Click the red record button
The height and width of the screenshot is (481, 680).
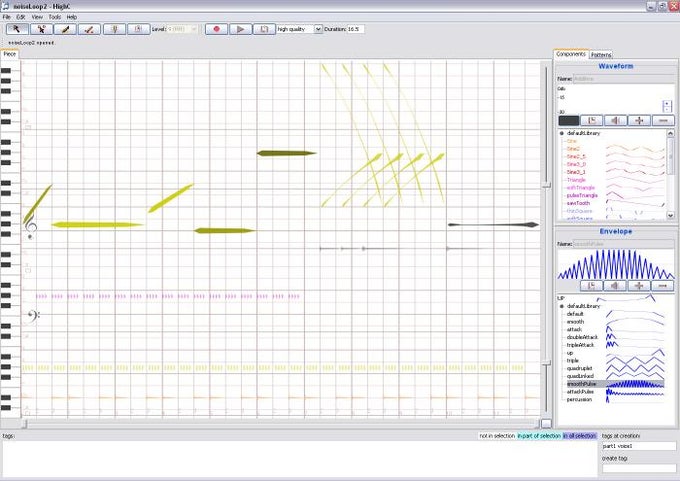(x=216, y=29)
